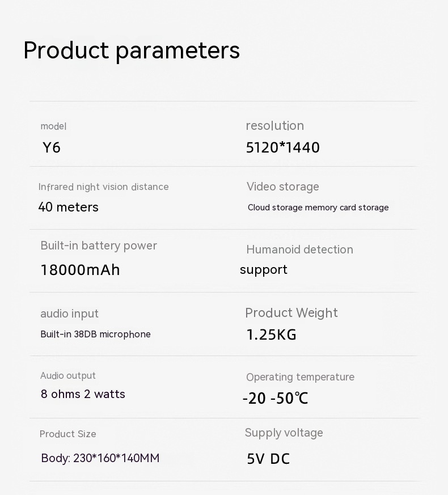Select the model value Y6
448x495 pixels.
(52, 148)
